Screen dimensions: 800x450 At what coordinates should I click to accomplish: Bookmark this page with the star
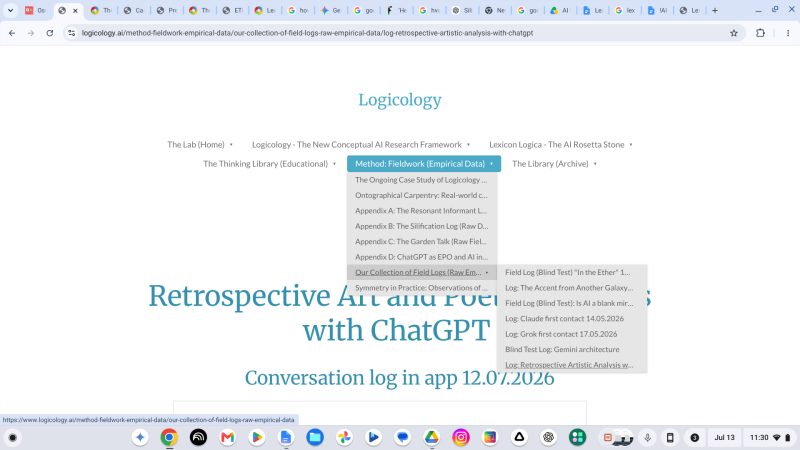(x=734, y=33)
